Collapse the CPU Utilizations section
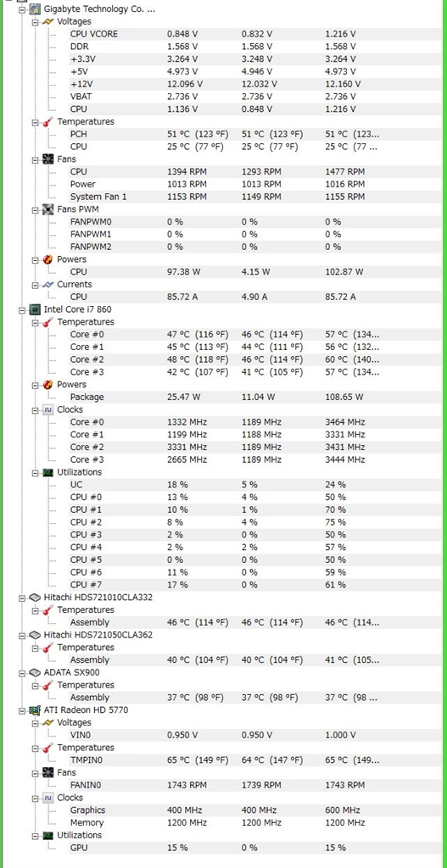Image resolution: width=447 pixels, height=868 pixels. pos(35,472)
